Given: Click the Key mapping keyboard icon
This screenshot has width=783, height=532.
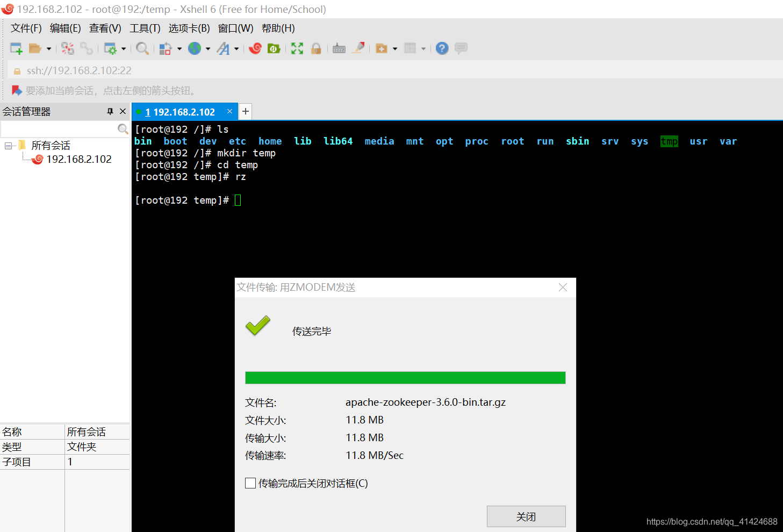Looking at the screenshot, I should (339, 48).
